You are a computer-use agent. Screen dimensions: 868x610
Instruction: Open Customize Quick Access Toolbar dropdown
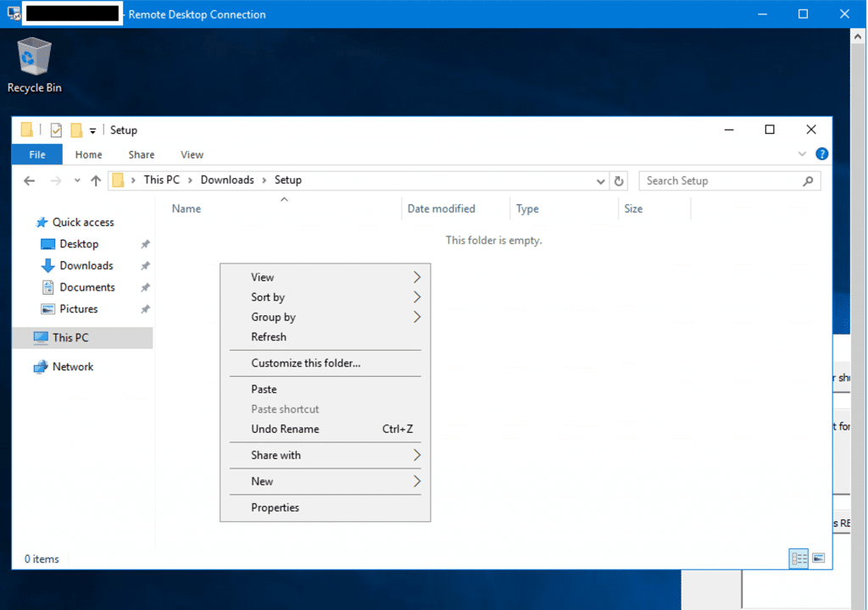point(92,130)
